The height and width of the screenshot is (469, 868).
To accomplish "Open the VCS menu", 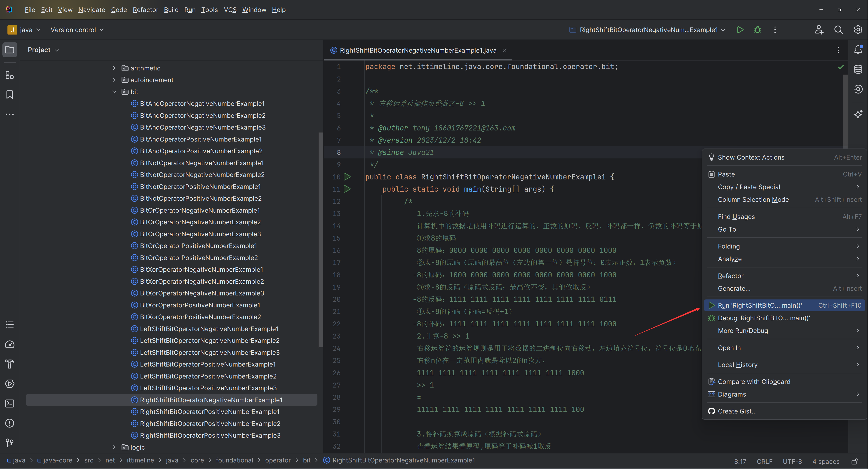I will (230, 10).
